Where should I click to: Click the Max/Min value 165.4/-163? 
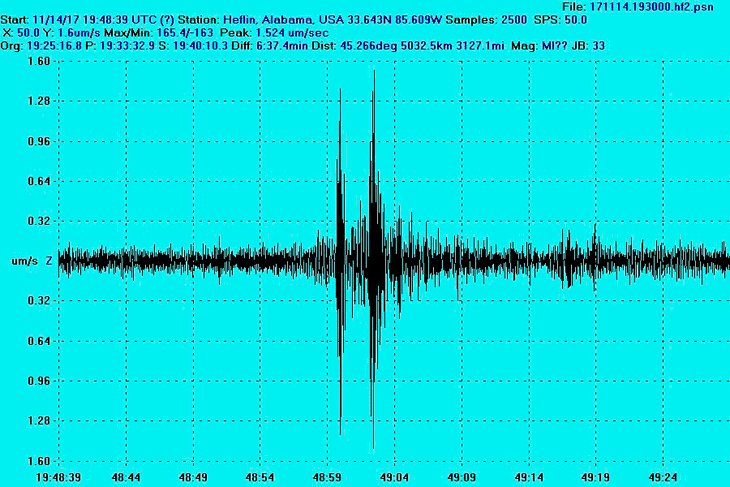tap(185, 33)
